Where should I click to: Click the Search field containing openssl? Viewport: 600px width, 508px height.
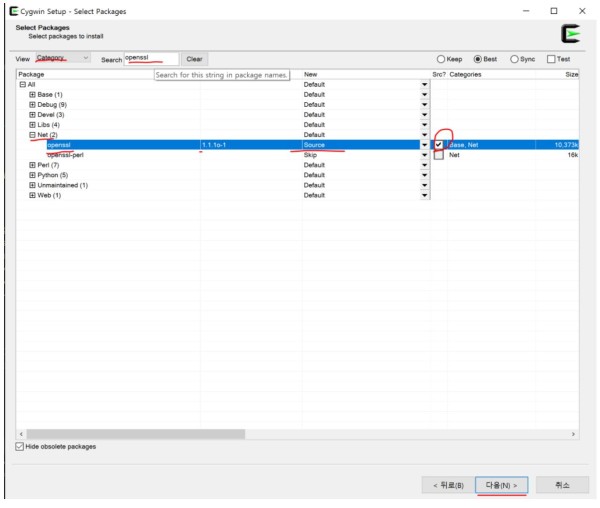pyautogui.click(x=151, y=59)
